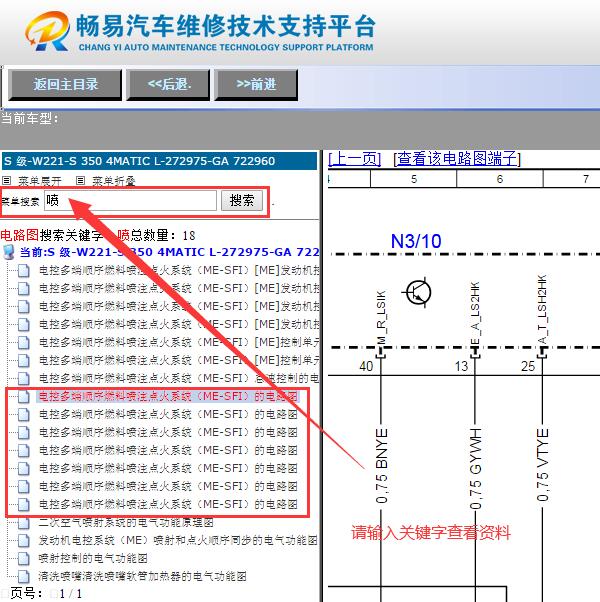Click the computer icon beside 当前:S 级-W221
Screen dimensions: 600x602
(x=8, y=252)
